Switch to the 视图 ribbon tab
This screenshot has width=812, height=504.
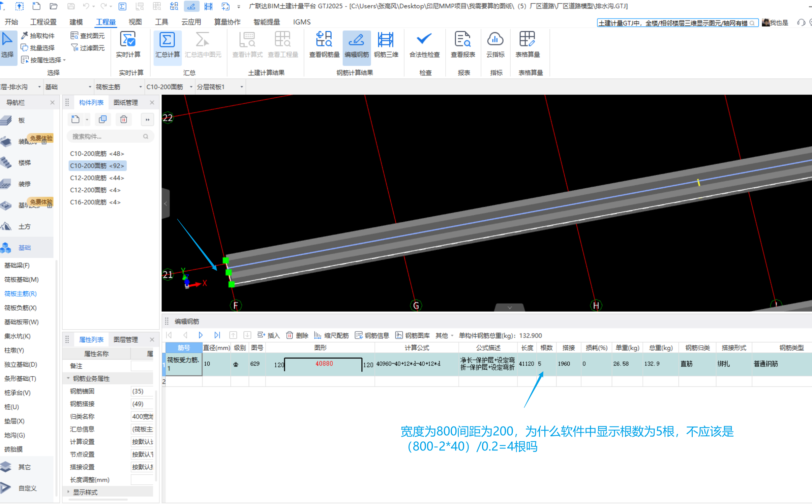(135, 22)
